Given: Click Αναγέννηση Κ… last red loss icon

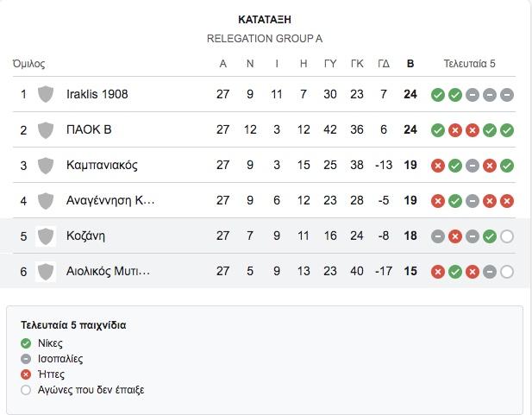Looking at the screenshot, I should coord(507,201).
